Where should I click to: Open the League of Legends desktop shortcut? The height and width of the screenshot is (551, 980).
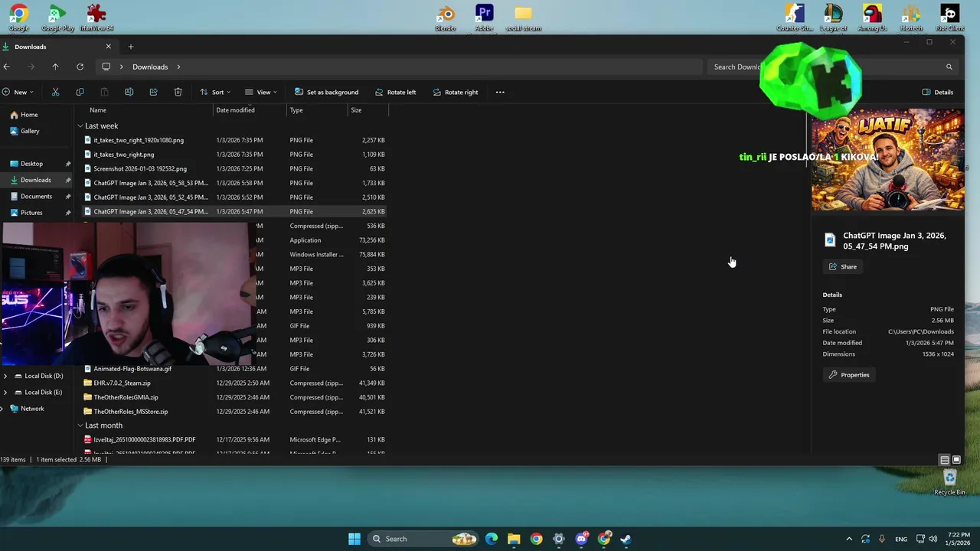coord(833,18)
